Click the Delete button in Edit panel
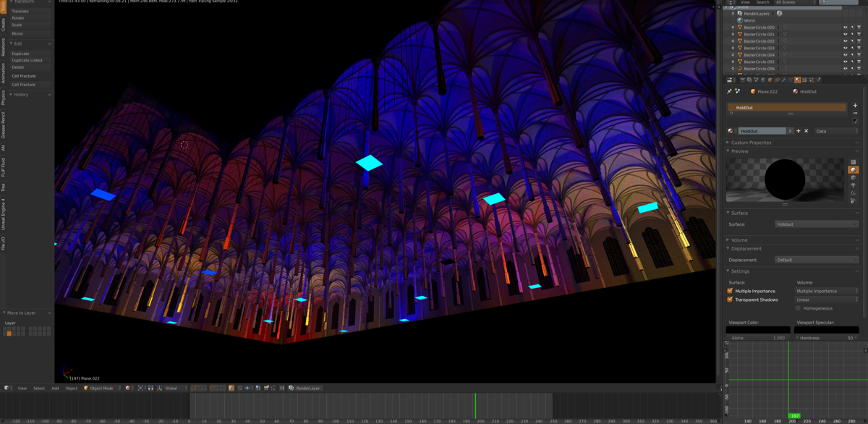This screenshot has width=868, height=424. [x=29, y=67]
